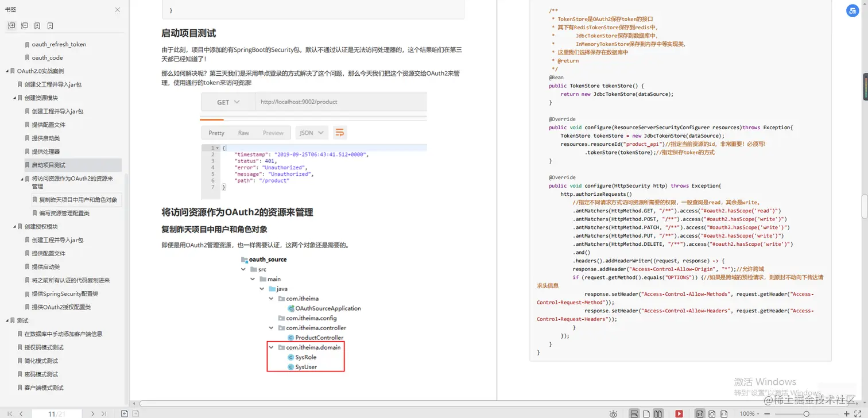Zoom in with the plus button
The height and width of the screenshot is (418, 868).
point(846,414)
